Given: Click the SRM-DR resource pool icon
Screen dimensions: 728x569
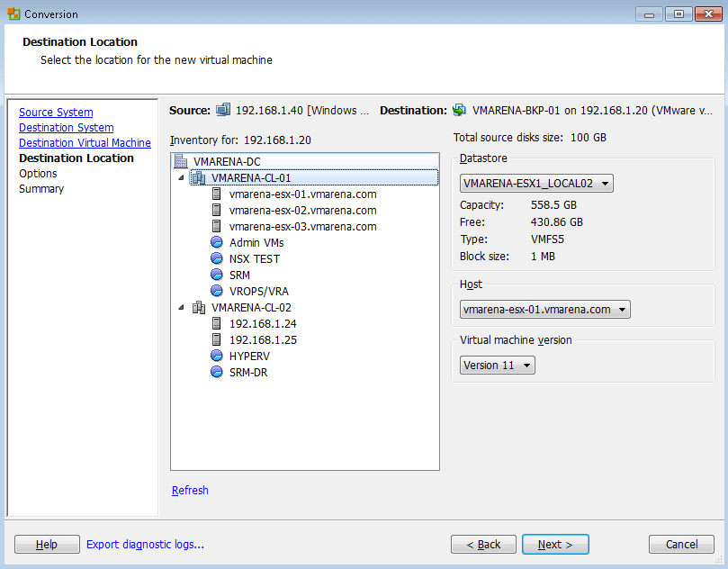Looking at the screenshot, I should tap(216, 372).
